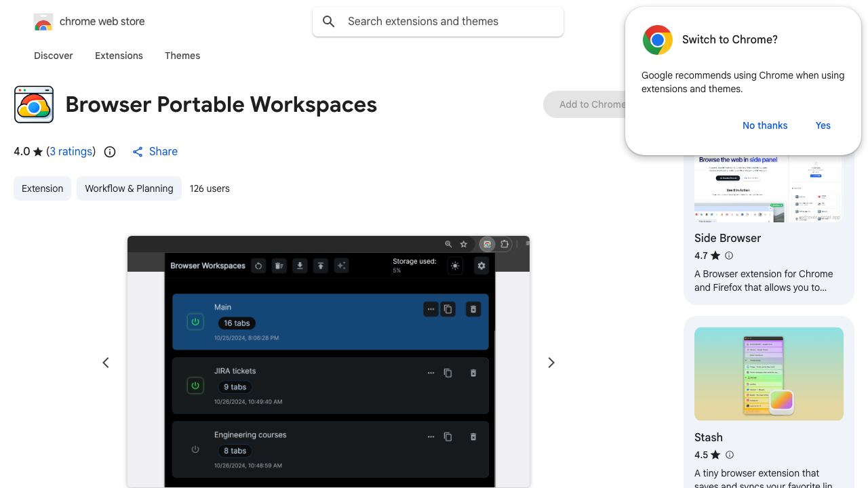The width and height of the screenshot is (868, 488).
Task: Click the sparkle icon in workspaces toolbar
Action: click(342, 266)
